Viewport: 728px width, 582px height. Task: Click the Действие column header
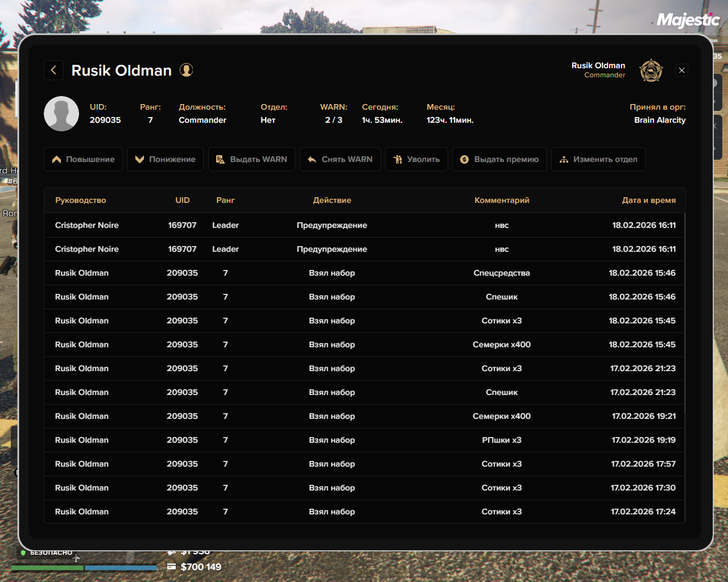point(332,200)
